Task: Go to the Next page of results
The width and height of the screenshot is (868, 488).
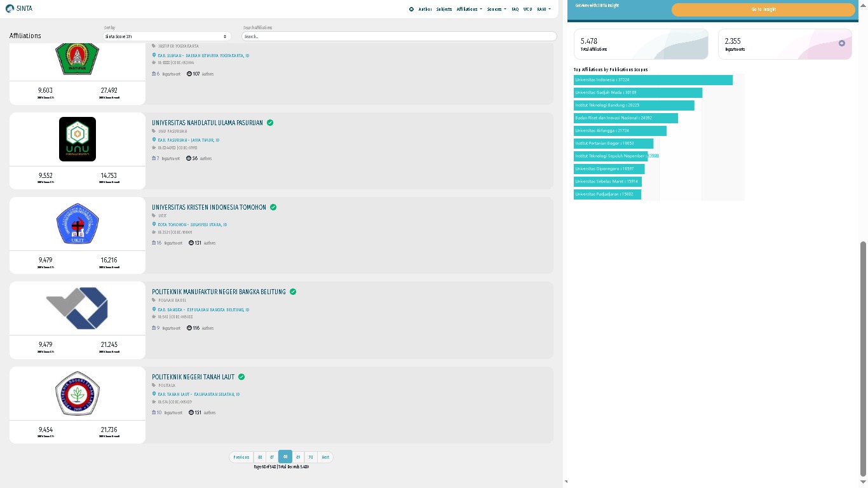Action: pos(325,457)
